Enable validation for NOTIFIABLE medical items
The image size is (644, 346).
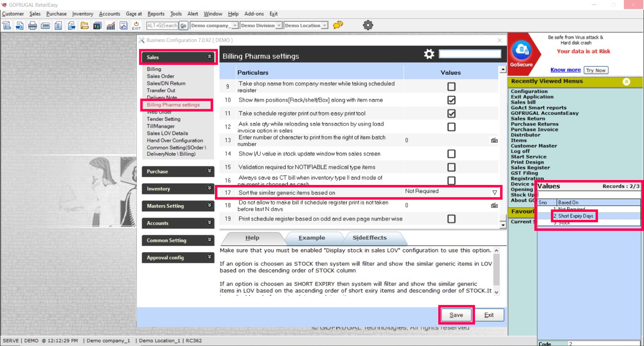(451, 167)
